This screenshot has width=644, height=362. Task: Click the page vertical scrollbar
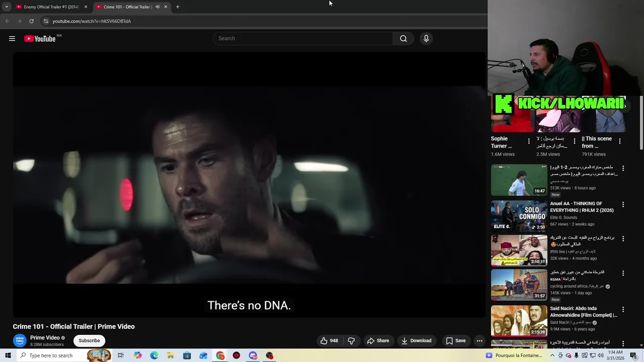pos(641,123)
